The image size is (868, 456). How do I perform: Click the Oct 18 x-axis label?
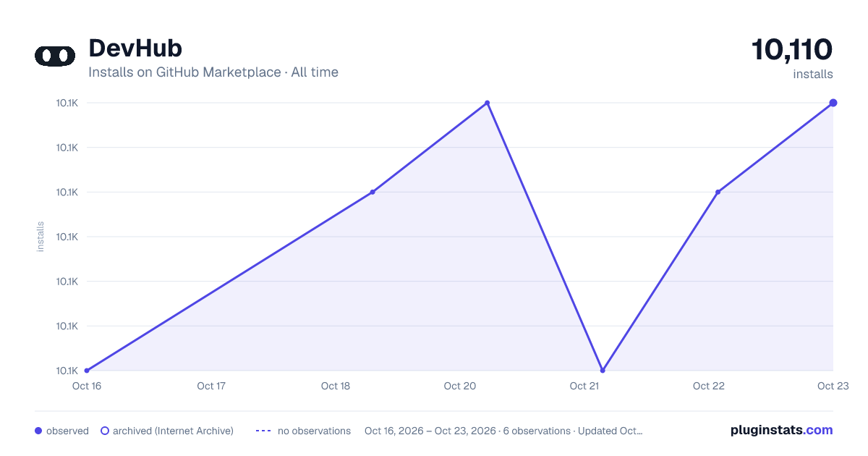[336, 386]
